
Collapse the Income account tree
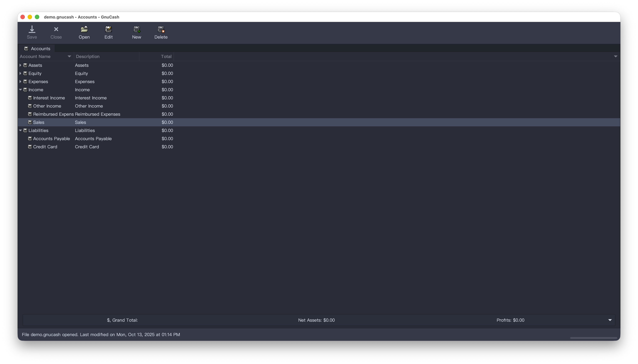coord(20,90)
